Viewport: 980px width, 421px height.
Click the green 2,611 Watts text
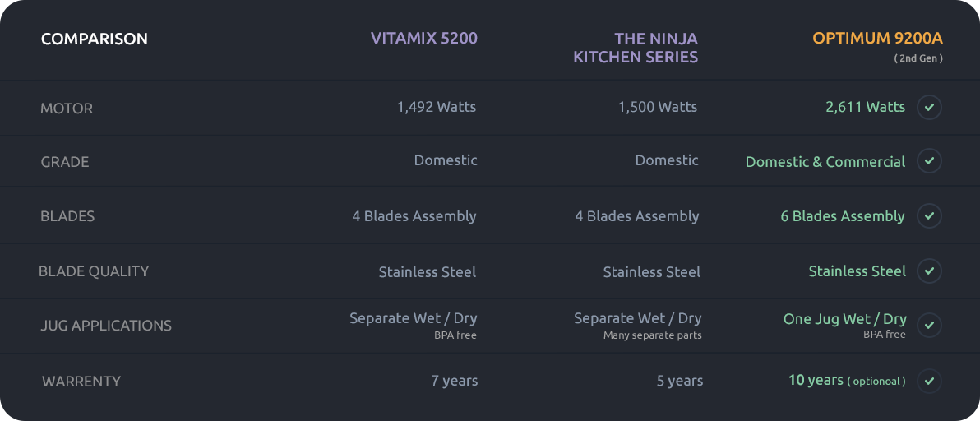[x=865, y=107]
